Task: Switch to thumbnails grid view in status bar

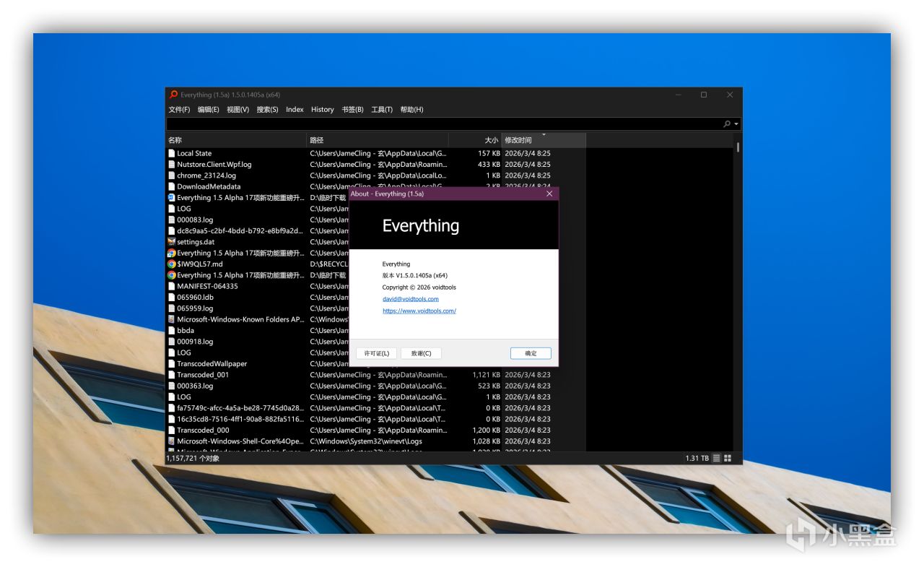Action: click(728, 458)
